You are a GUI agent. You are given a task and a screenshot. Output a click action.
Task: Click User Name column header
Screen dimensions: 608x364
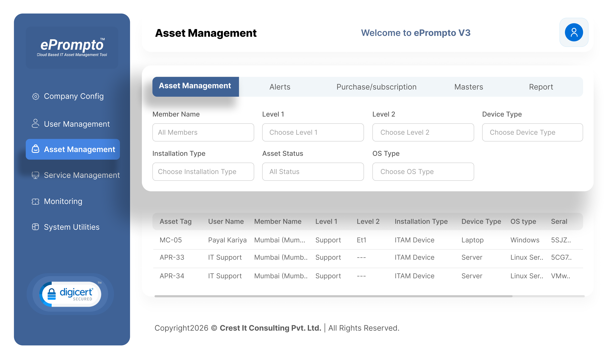click(x=226, y=221)
